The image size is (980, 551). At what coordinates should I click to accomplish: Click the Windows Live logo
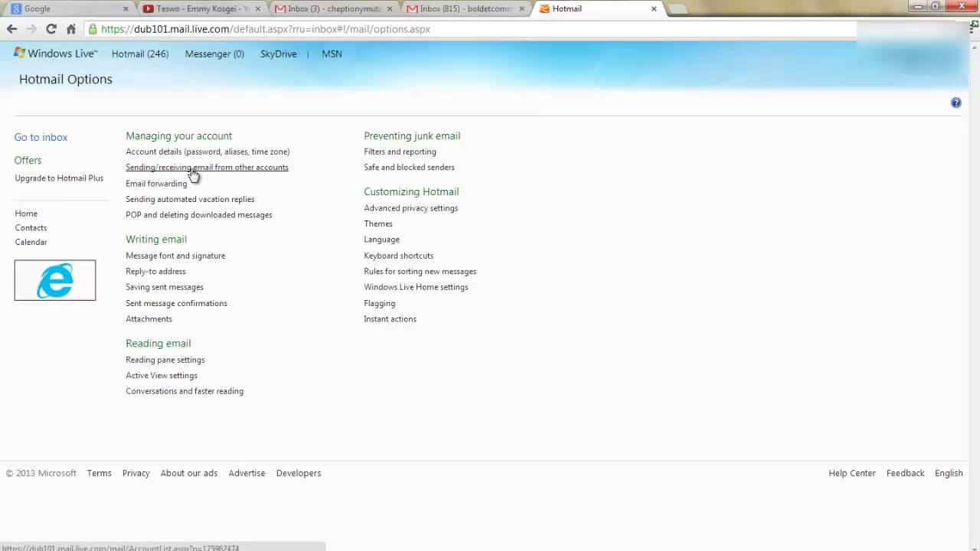point(56,54)
